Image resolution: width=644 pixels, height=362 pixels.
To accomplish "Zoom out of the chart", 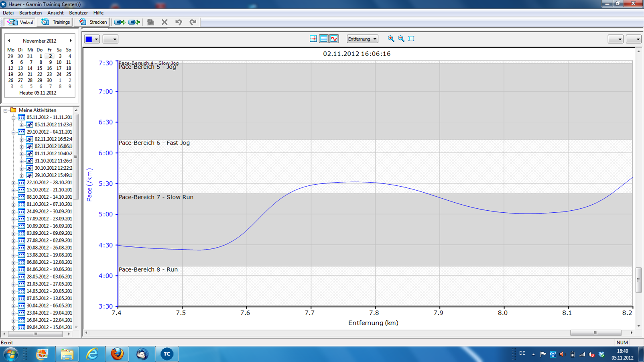I will (401, 39).
